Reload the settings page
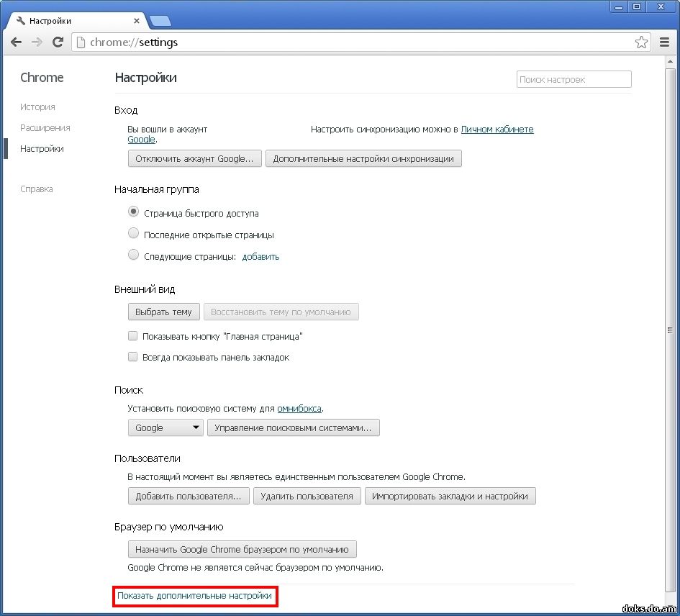 click(58, 42)
